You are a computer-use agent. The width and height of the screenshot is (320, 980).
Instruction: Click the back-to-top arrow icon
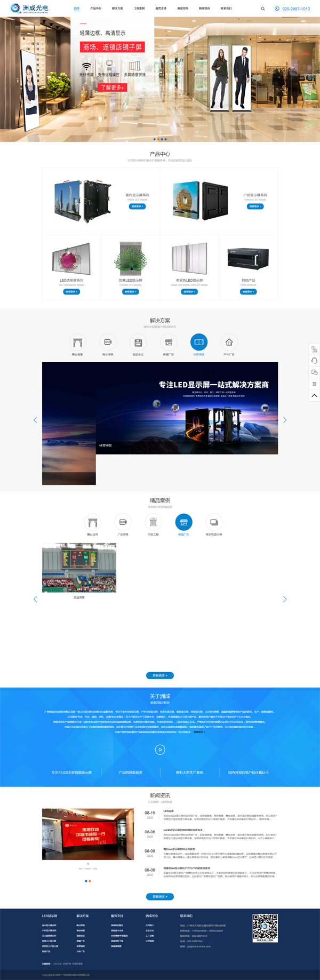pos(314,395)
